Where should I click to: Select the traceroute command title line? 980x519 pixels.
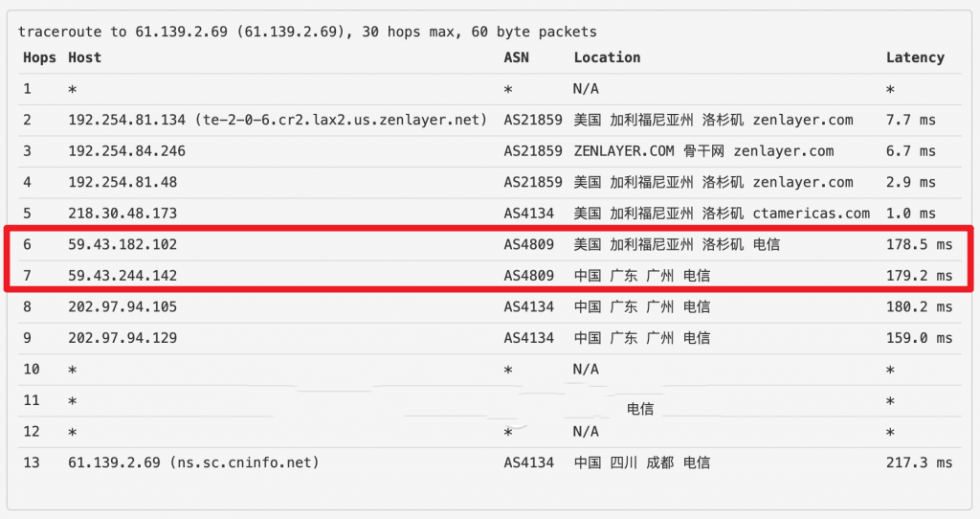point(307,32)
